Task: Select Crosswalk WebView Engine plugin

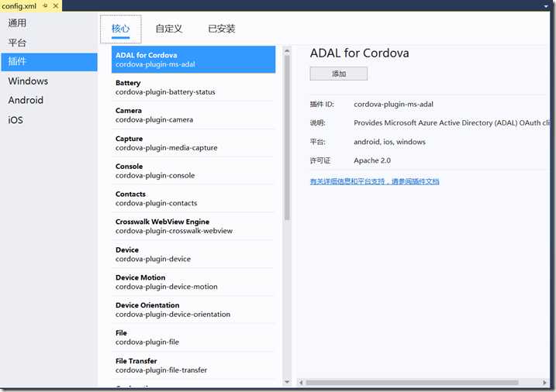Action: 193,226
